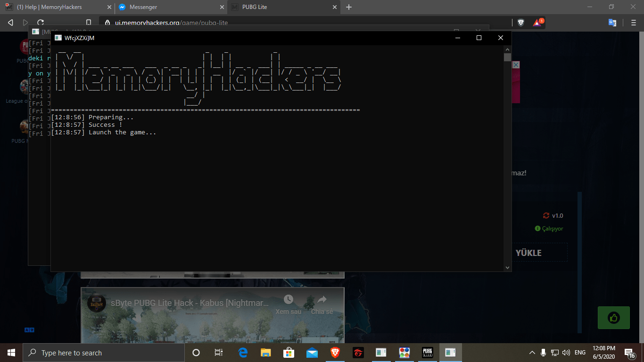The width and height of the screenshot is (644, 362).
Task: Go forward in the browser
Action: click(x=25, y=22)
